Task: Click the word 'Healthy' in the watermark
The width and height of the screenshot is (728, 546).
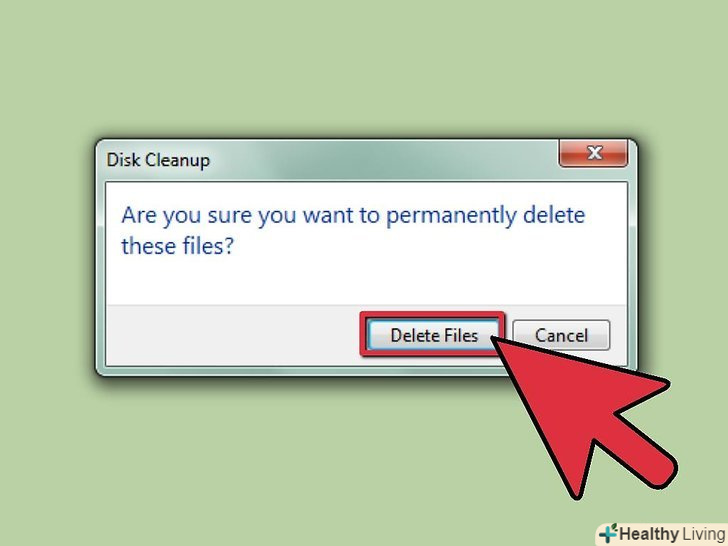Action: (649, 534)
